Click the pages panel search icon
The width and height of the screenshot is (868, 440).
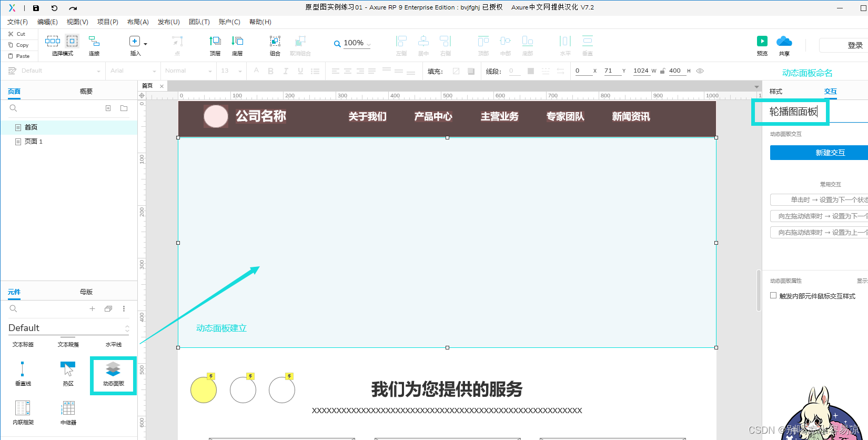point(14,108)
